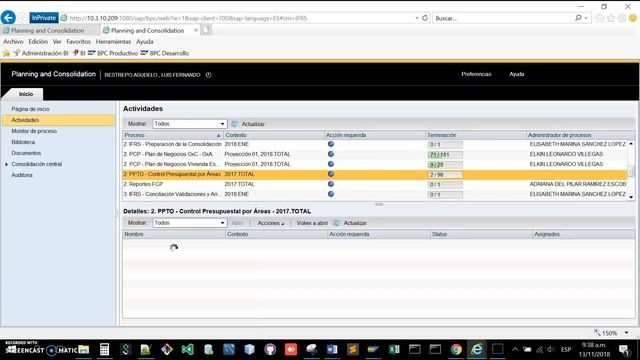Viewport: 640px width, 360px height.
Task: Open the BPC Desarrollo bookmark
Action: pyautogui.click(x=165, y=53)
